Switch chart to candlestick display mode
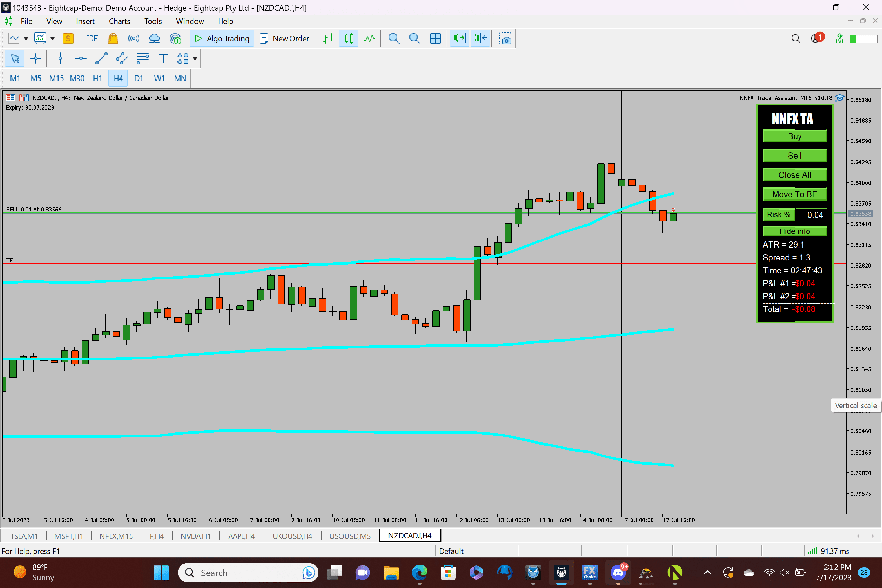Viewport: 882px width, 588px height. point(349,38)
